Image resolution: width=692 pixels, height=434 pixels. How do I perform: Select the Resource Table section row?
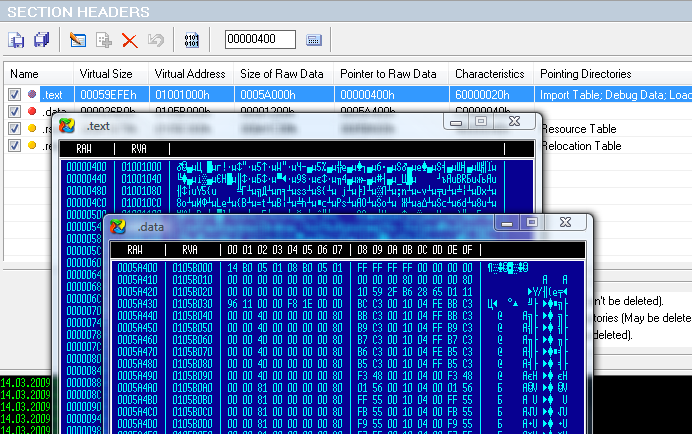point(580,129)
